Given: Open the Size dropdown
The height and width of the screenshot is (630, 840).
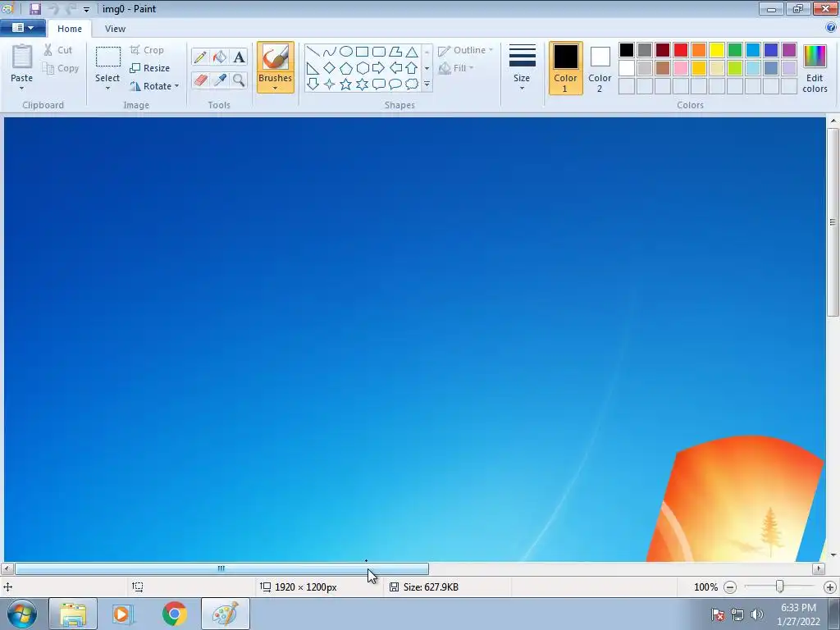Looking at the screenshot, I should (x=522, y=68).
